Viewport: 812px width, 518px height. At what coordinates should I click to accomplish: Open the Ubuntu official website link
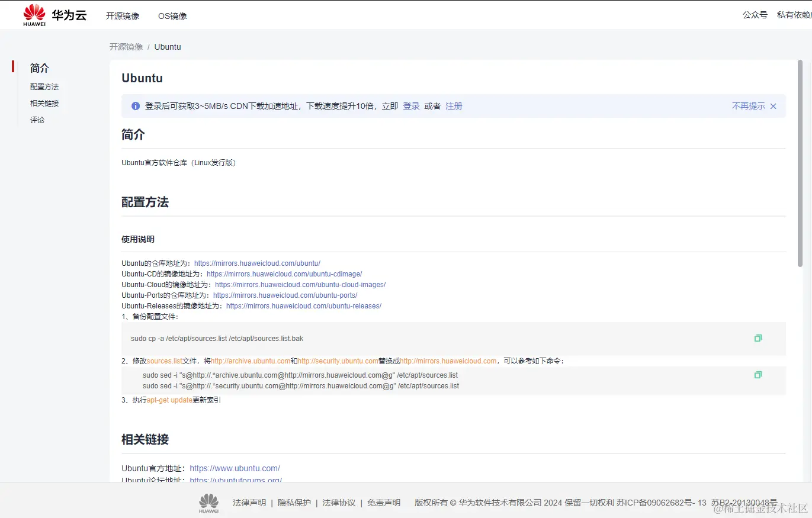pos(235,468)
